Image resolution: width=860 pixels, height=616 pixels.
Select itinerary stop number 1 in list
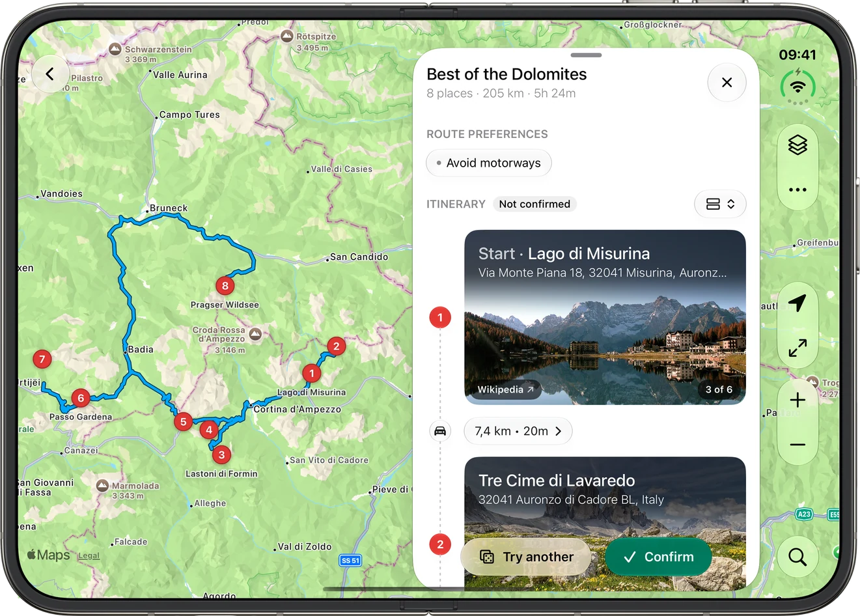pyautogui.click(x=440, y=318)
